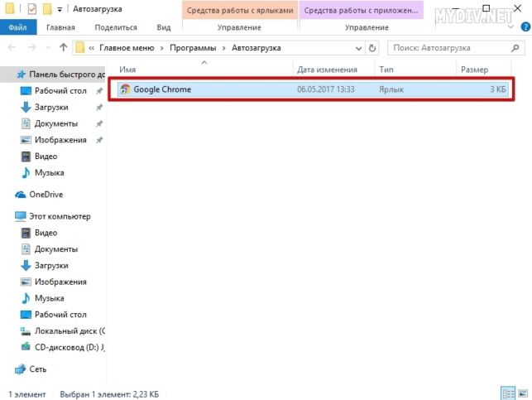This screenshot has width=532, height=400.
Task: Open Музыка under quick access
Action: (49, 172)
